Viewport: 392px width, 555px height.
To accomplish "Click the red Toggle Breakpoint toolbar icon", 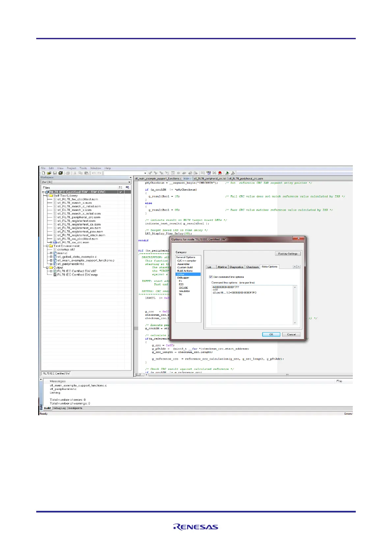I will 220,173.
